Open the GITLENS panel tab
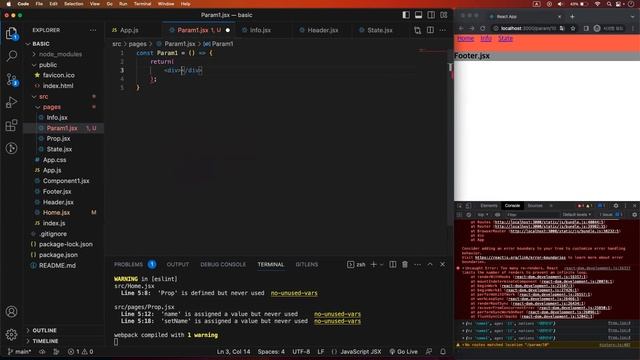The height and width of the screenshot is (360, 640). (x=307, y=264)
